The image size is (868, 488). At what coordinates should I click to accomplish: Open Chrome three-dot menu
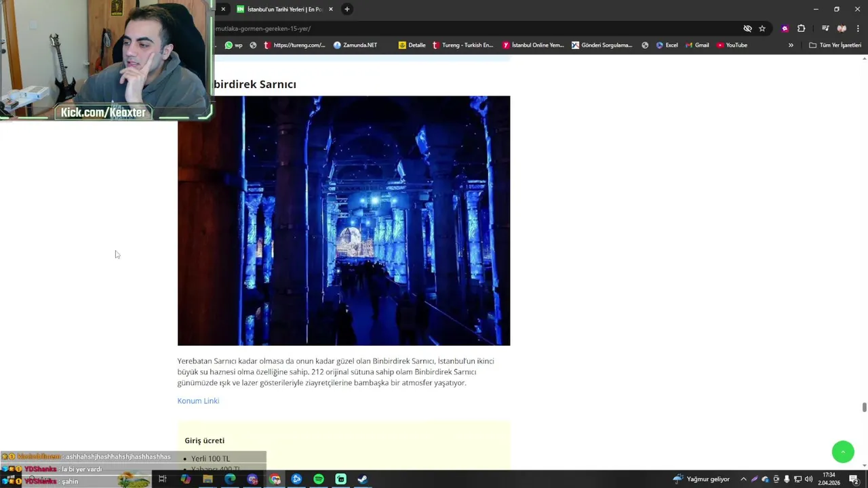point(858,28)
